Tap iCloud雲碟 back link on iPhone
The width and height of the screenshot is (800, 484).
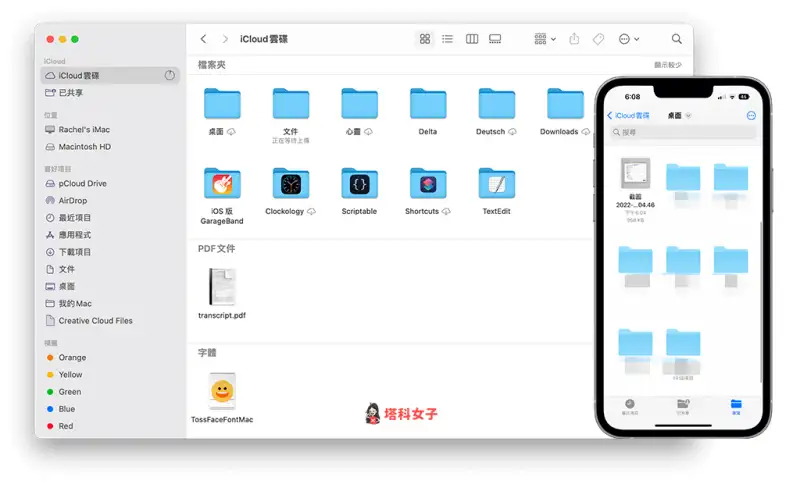628,116
